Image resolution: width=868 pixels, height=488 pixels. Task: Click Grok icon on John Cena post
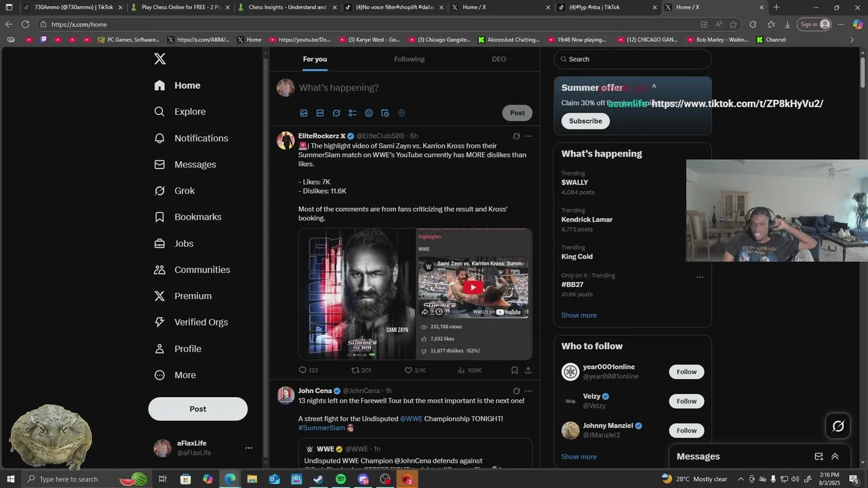[x=516, y=391]
